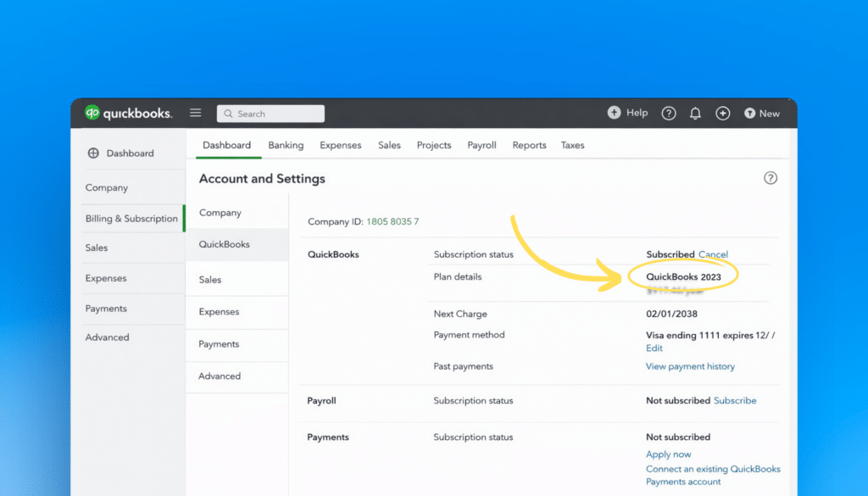The image size is (868, 496).
Task: Open notifications bell icon
Action: (x=695, y=114)
